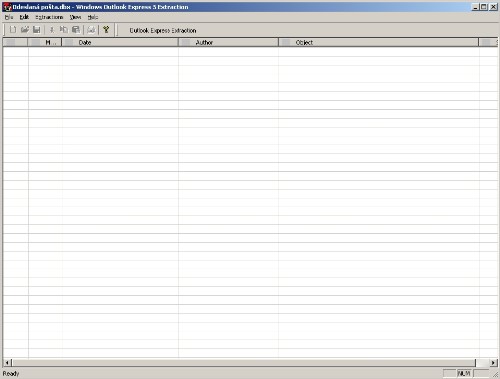500x379 pixels.
Task: Sort by the Object column header
Action: (378, 42)
